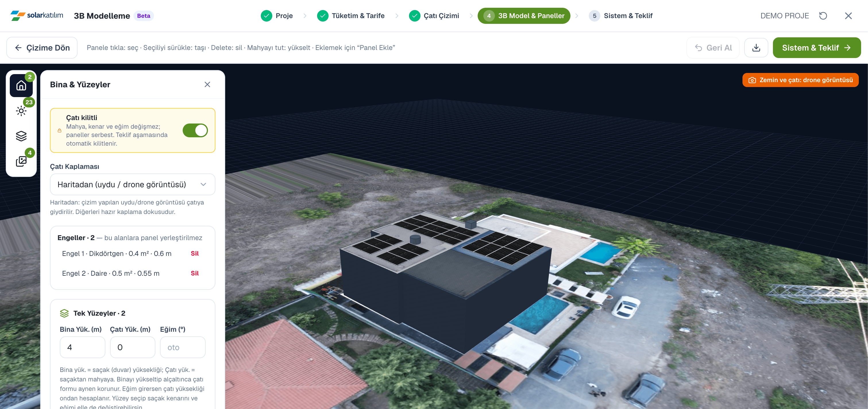Go to the Sistem & Teklif step
Viewport: 868px width, 409px height.
621,16
